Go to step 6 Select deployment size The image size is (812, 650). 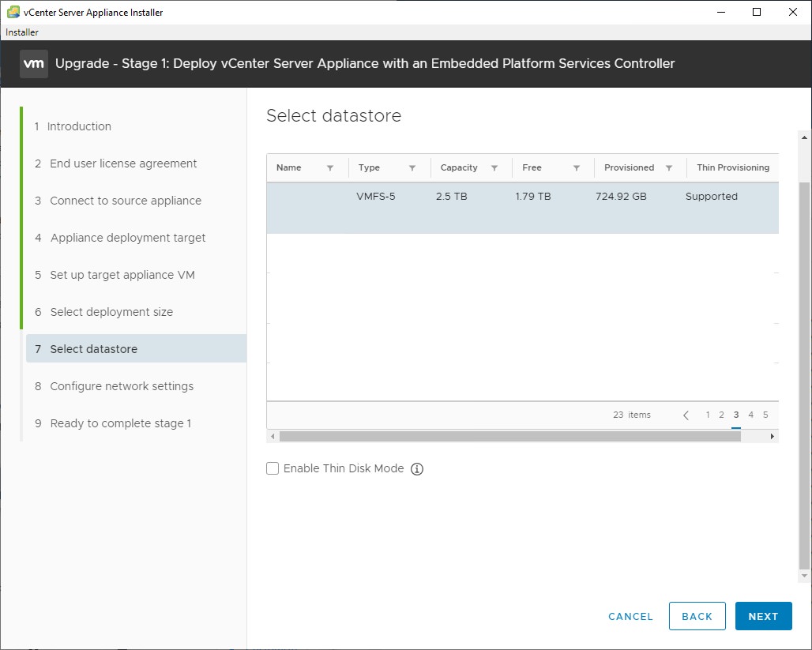pos(103,312)
